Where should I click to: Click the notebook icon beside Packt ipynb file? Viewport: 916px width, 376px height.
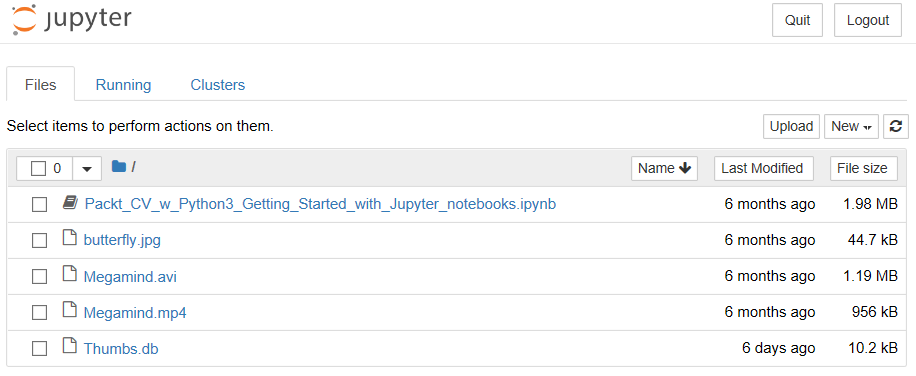pyautogui.click(x=70, y=203)
